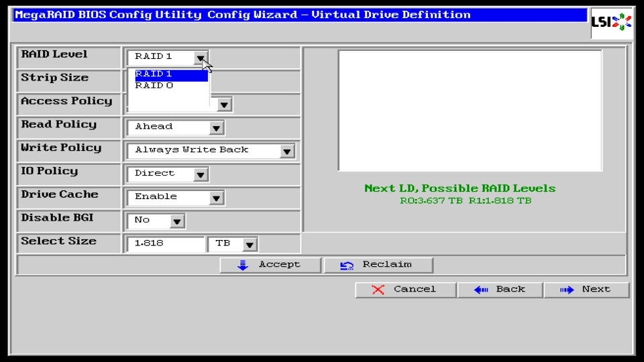This screenshot has height=362, width=644.
Task: Click the LSI logo icon
Action: coord(611,22)
